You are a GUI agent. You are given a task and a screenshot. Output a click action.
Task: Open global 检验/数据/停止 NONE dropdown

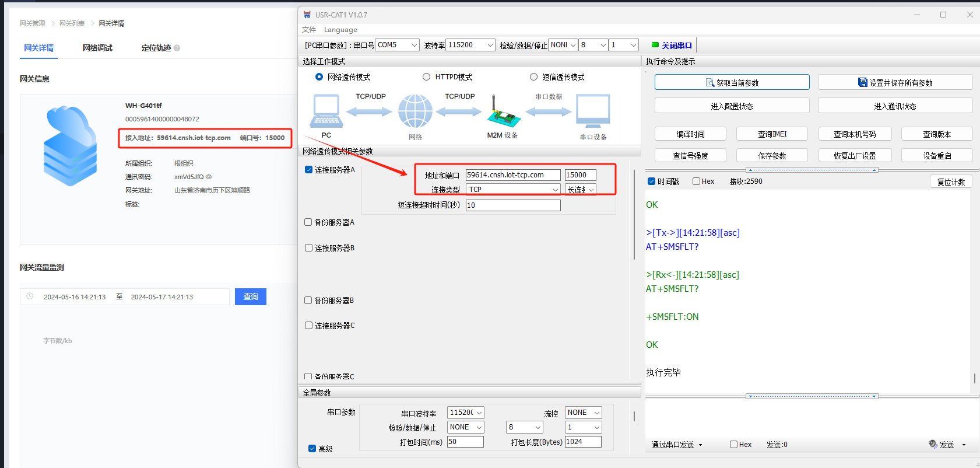[x=466, y=427]
